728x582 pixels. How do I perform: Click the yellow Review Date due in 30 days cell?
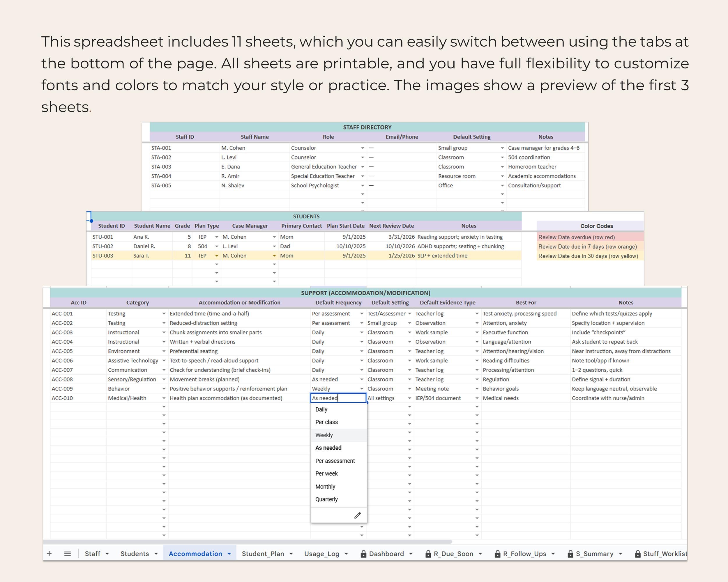pos(590,256)
